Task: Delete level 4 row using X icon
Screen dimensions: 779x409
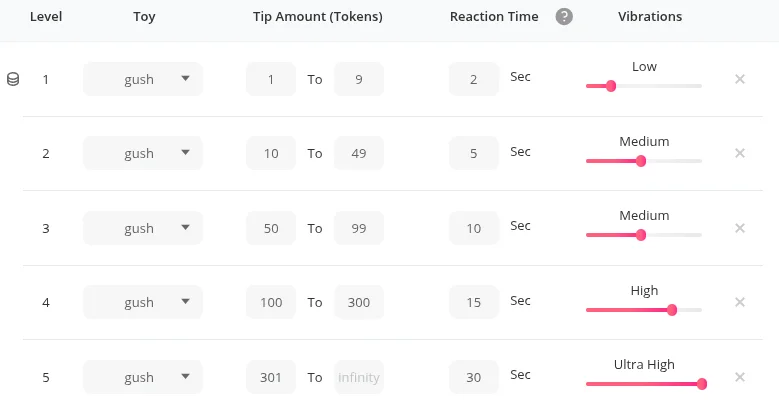Action: (x=740, y=302)
